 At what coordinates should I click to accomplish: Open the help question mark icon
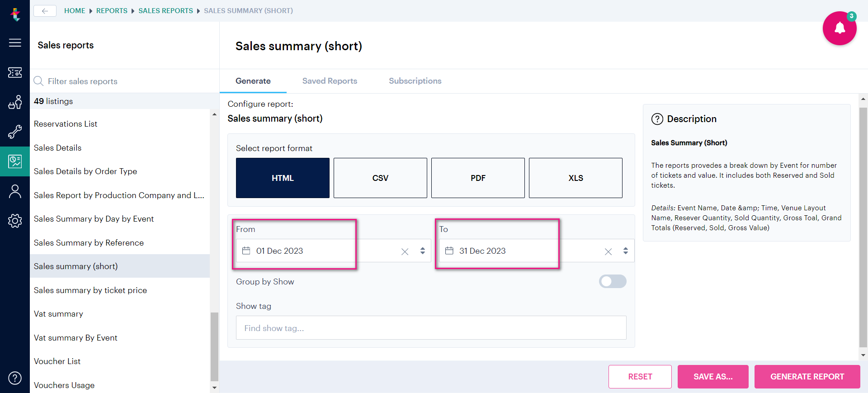click(15, 378)
